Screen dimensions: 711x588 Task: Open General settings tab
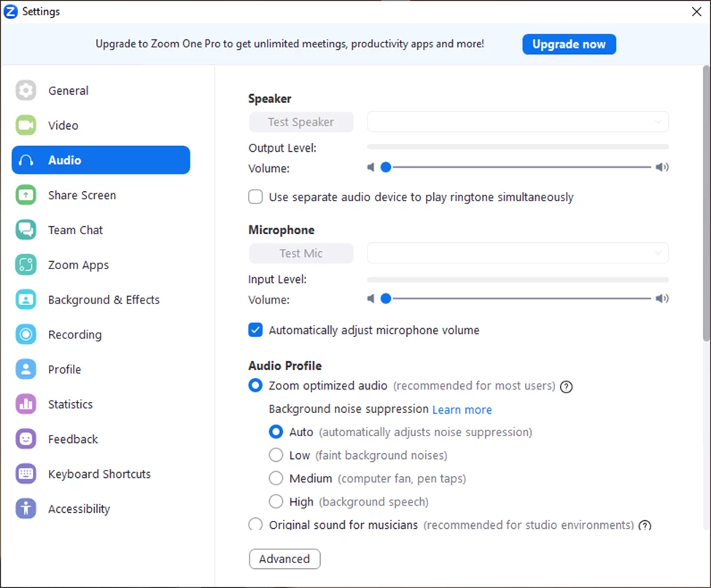pyautogui.click(x=101, y=90)
